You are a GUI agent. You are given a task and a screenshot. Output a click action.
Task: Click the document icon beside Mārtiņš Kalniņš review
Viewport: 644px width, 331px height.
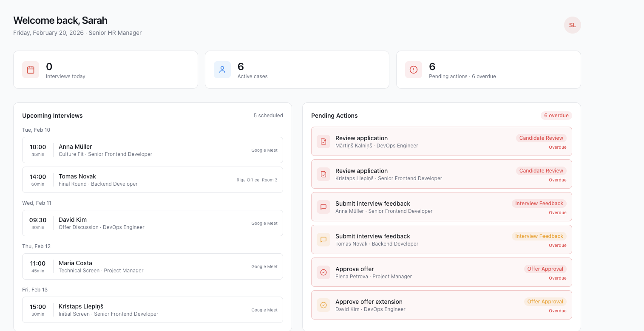click(323, 141)
